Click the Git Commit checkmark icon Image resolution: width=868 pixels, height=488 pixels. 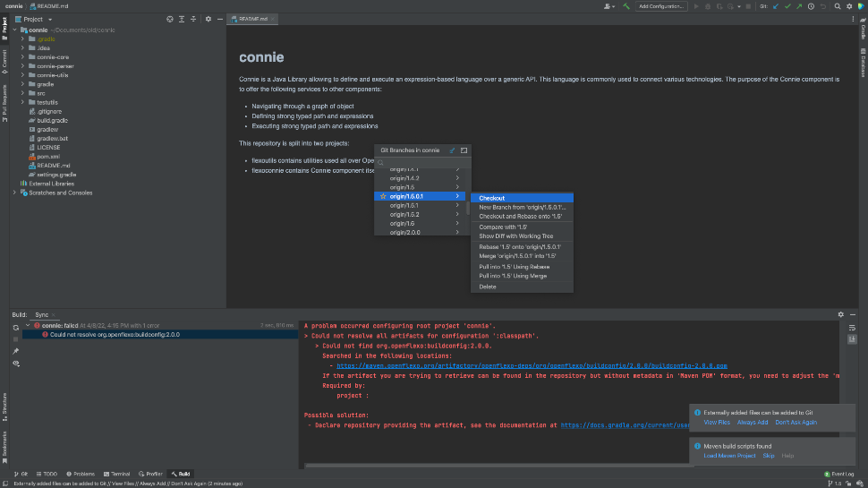coord(787,6)
